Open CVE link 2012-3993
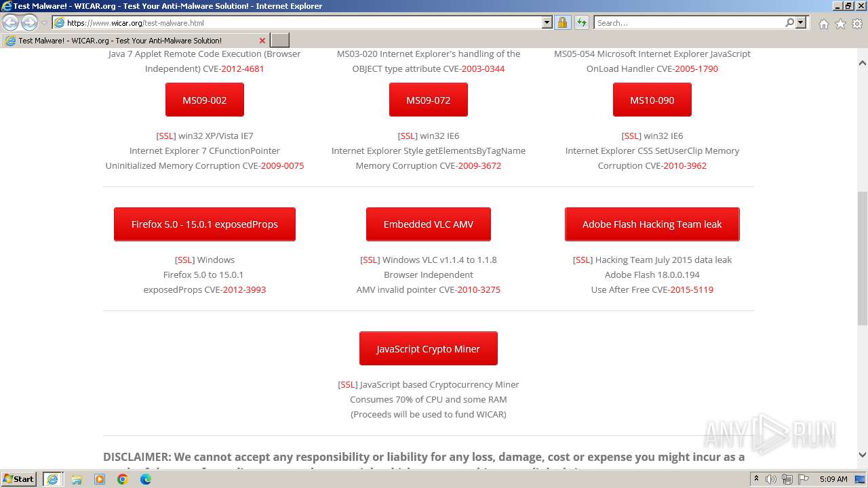Screen dimensions: 868x488 [x=244, y=289]
